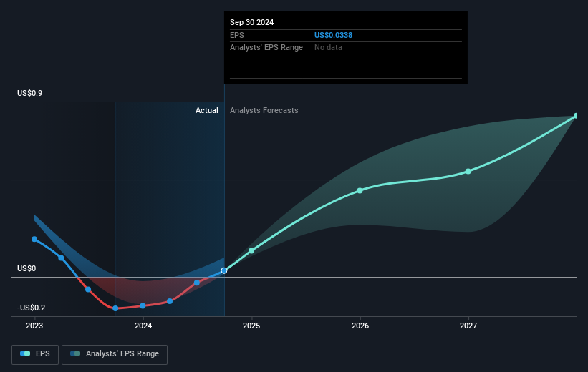Click the US$0.9 y-axis label

click(x=29, y=93)
